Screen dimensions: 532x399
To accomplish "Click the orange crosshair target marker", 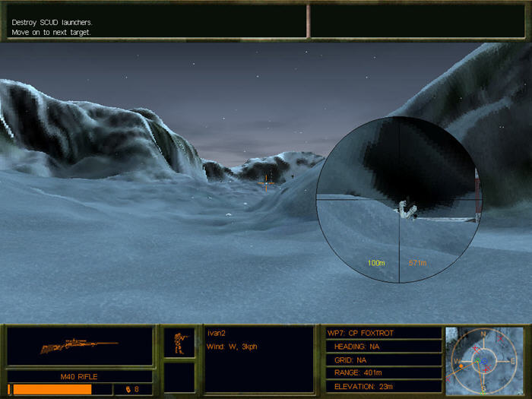I will click(265, 182).
